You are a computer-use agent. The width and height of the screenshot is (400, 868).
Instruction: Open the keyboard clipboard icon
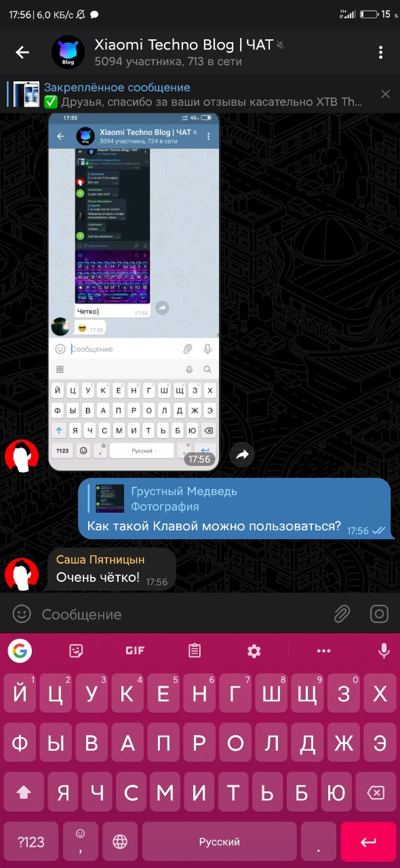pyautogui.click(x=195, y=651)
